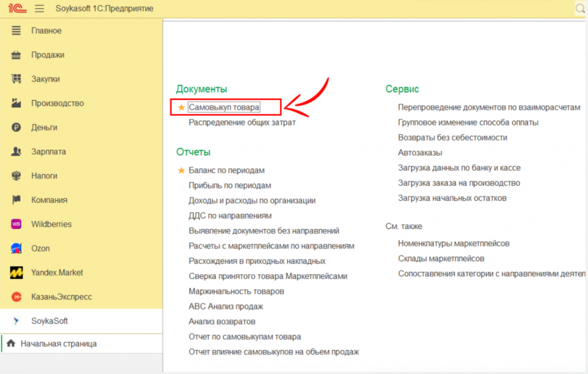Open the Автозаказы service
Image resolution: width=588 pixels, height=374 pixels.
tap(420, 153)
